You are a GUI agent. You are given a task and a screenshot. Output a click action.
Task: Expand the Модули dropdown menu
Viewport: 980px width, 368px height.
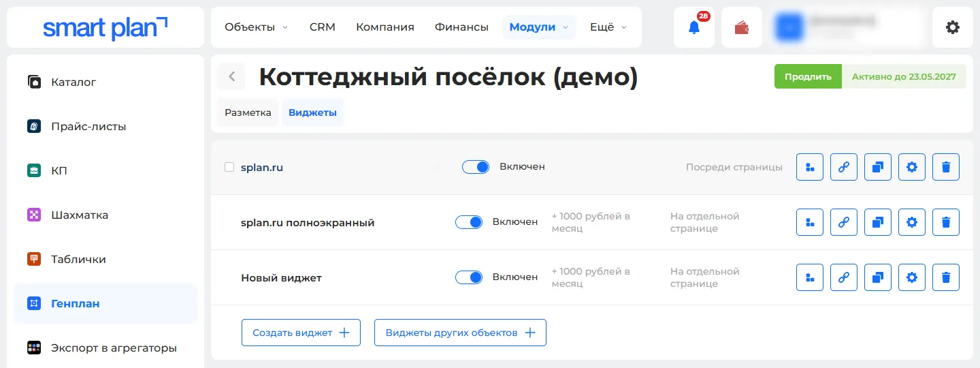[x=539, y=27]
